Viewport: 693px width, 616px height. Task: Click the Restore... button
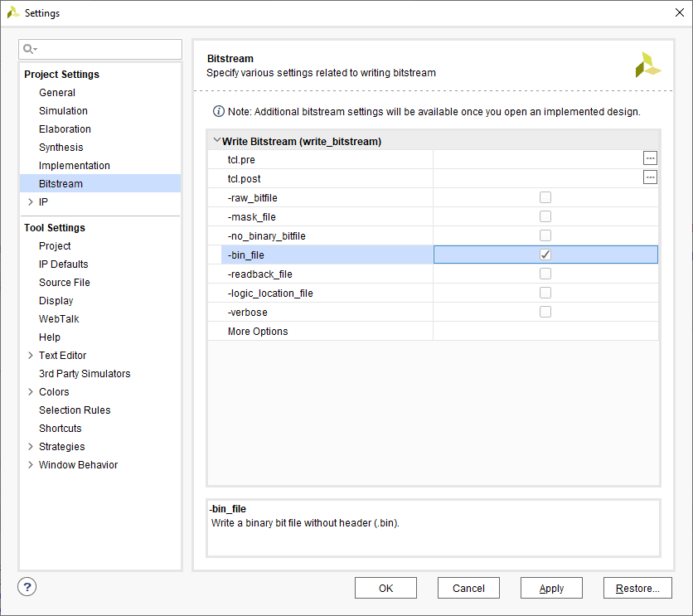[x=637, y=588]
